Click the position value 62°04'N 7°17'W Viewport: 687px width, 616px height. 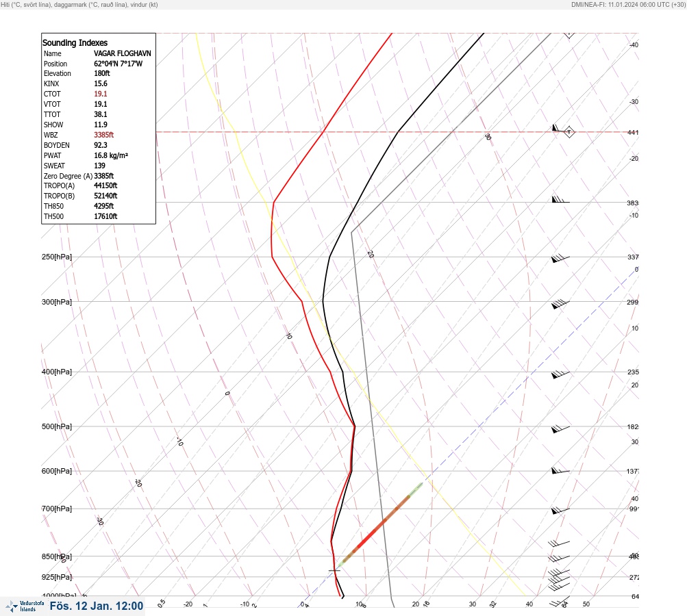pyautogui.click(x=118, y=64)
